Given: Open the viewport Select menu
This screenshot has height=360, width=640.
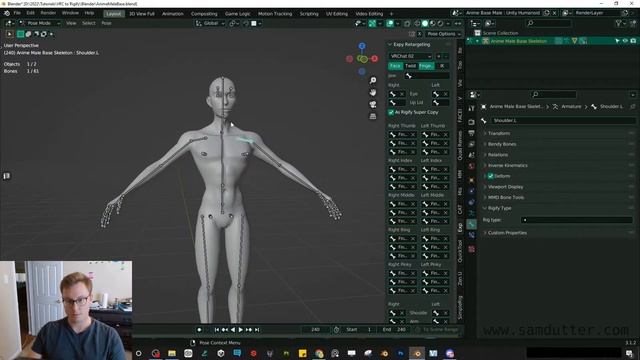Looking at the screenshot, I should pos(89,23).
